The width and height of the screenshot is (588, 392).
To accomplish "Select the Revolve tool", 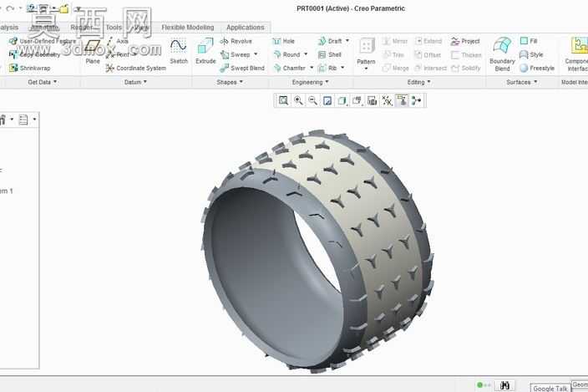I will (236, 41).
